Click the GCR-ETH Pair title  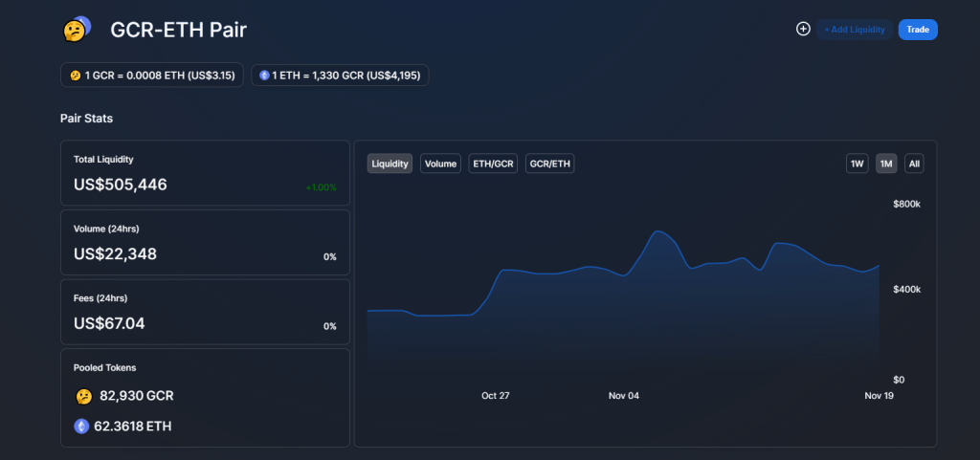coord(178,30)
